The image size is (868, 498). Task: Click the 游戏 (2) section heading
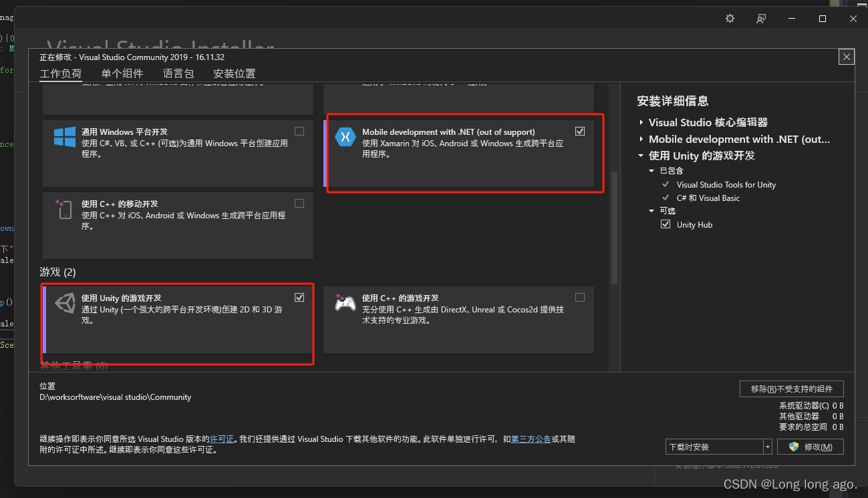(58, 272)
